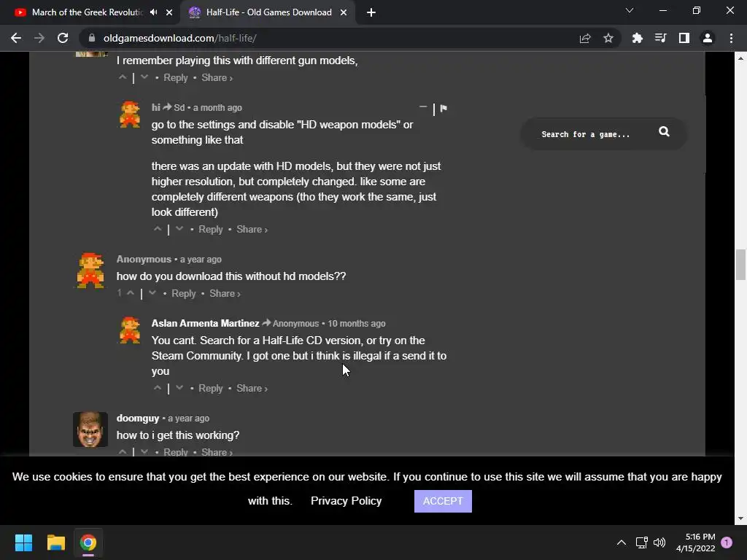
Task: Open the Privacy Policy link
Action: (347, 501)
